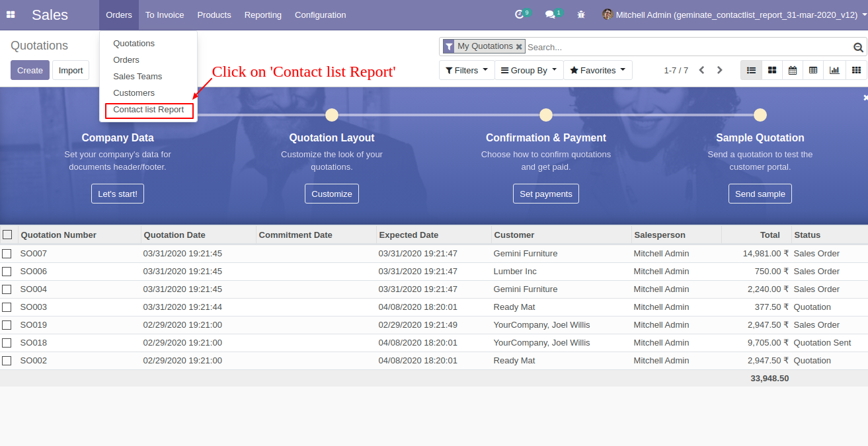Viewport: 868px width, 446px height.
Task: Click the Quotation Layout progress step circle
Action: (x=332, y=114)
